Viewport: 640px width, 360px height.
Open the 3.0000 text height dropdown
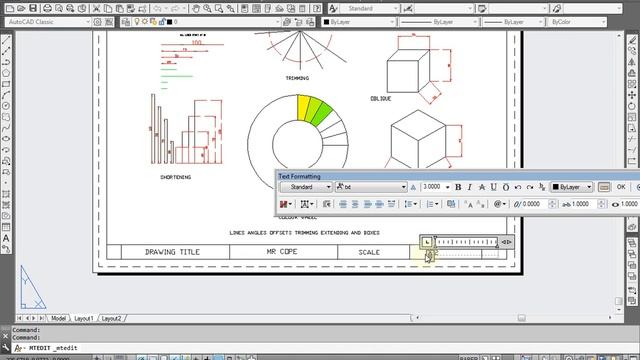[x=447, y=187]
